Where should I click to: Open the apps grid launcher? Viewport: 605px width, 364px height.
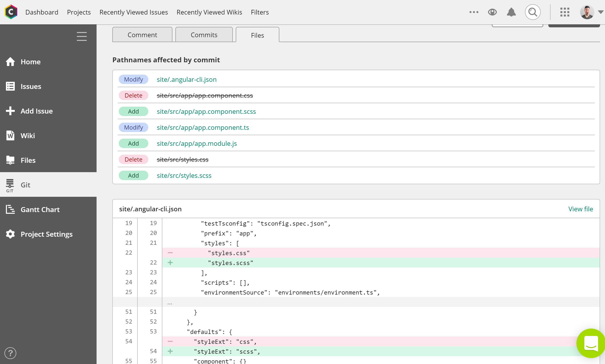(x=565, y=12)
